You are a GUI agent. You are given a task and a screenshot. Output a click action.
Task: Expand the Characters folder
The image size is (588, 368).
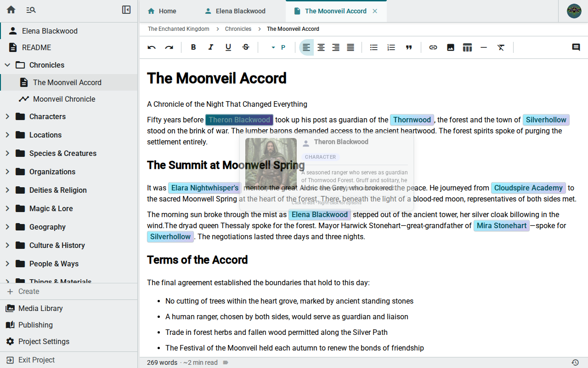[7, 116]
